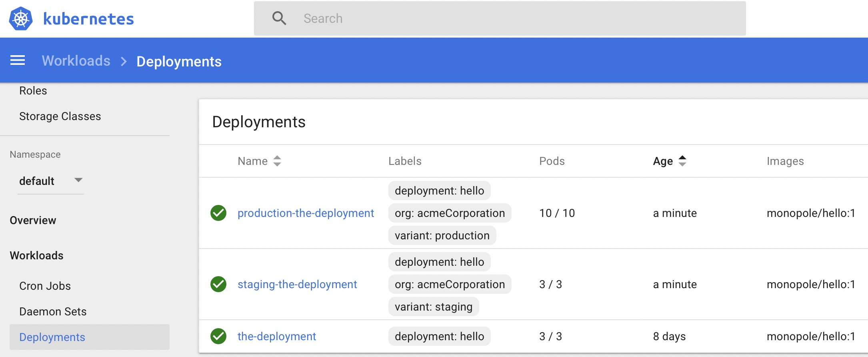Viewport: 868px width, 357px height.
Task: Click the kubernetes wordmark in the header
Action: 88,19
